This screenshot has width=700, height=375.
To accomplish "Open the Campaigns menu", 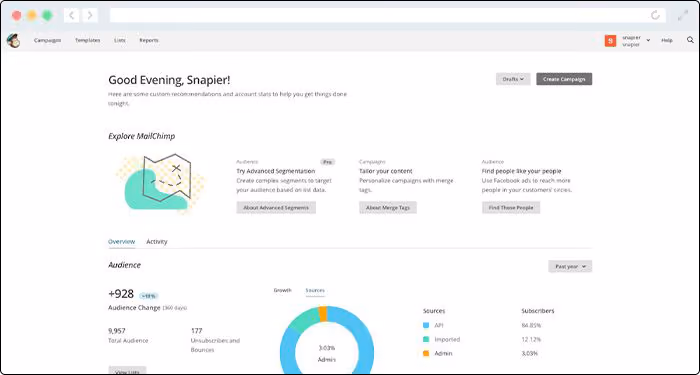I will tap(47, 40).
